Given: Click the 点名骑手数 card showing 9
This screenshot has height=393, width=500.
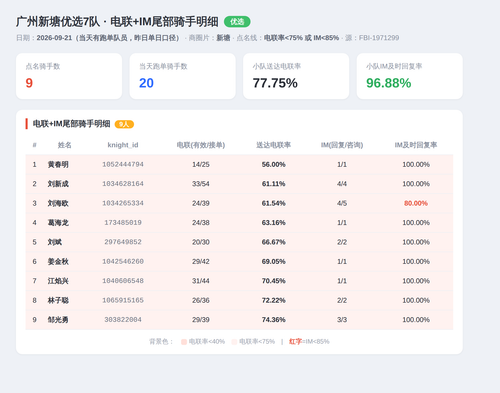Looking at the screenshot, I should coord(69,76).
